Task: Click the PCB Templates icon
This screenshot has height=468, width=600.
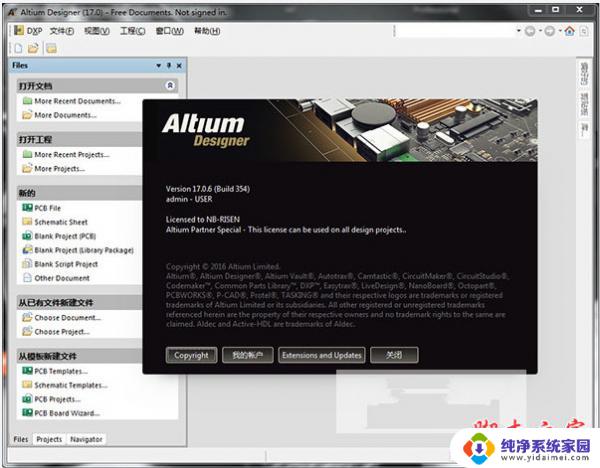Action: click(x=27, y=371)
